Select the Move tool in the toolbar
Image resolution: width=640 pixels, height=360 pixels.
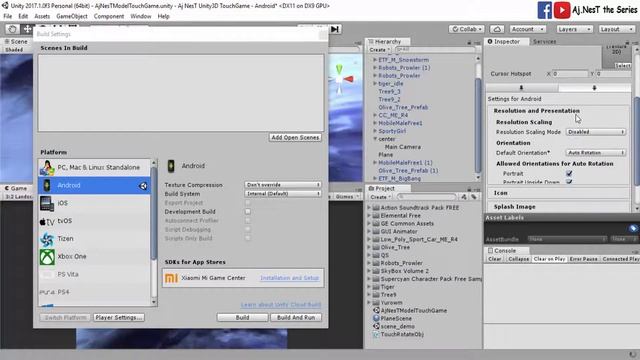coord(27,29)
